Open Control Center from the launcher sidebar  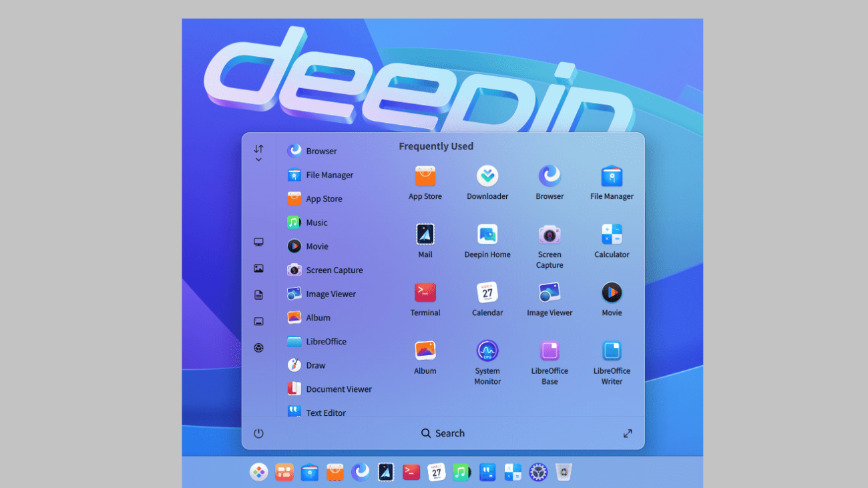click(x=258, y=348)
